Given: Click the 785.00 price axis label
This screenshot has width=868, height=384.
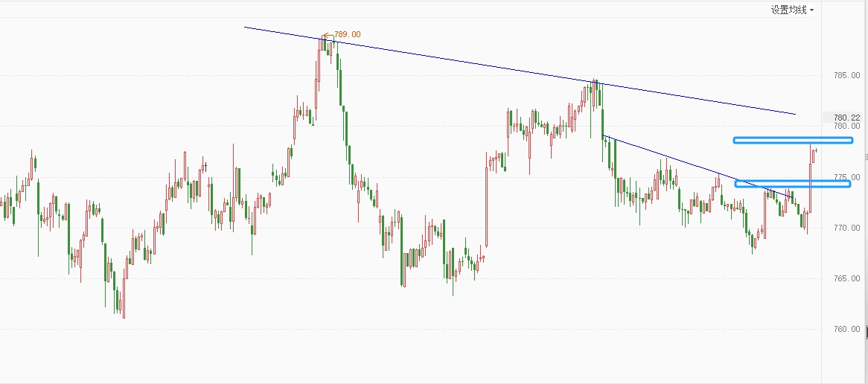Looking at the screenshot, I should (x=847, y=75).
